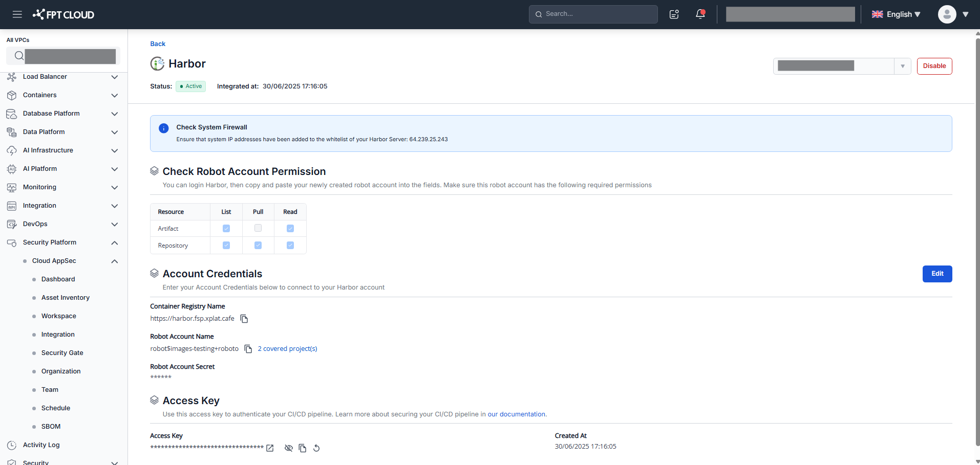Click the FPT Cloud logo

pyautogui.click(x=63, y=14)
